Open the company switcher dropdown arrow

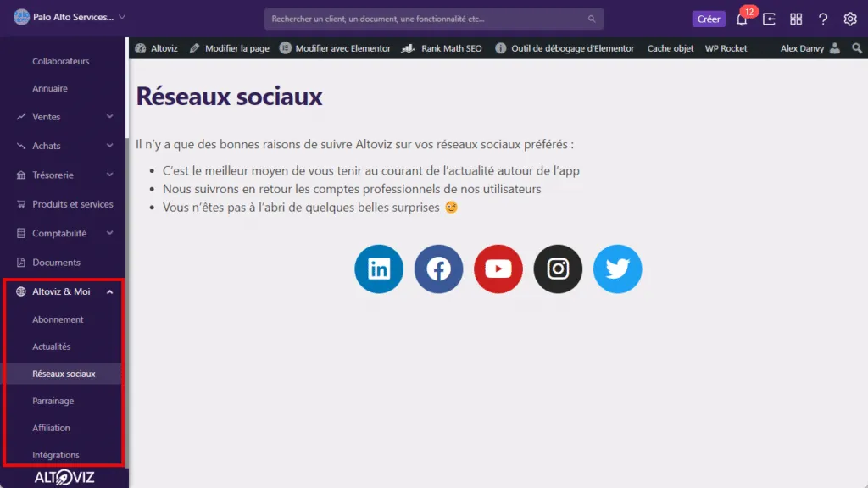[x=122, y=17]
